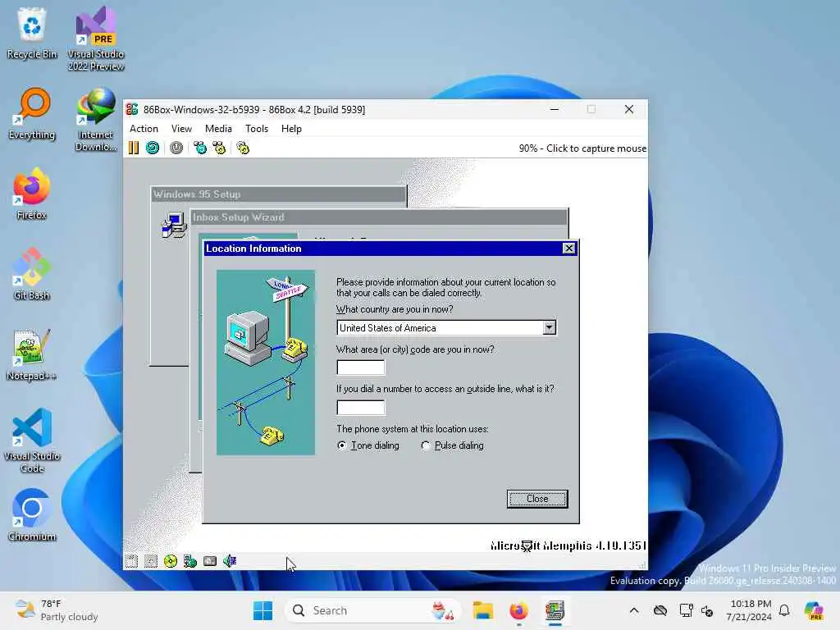The height and width of the screenshot is (630, 840).
Task: Select Internet Download Manager desktop shortcut
Action: 96,119
